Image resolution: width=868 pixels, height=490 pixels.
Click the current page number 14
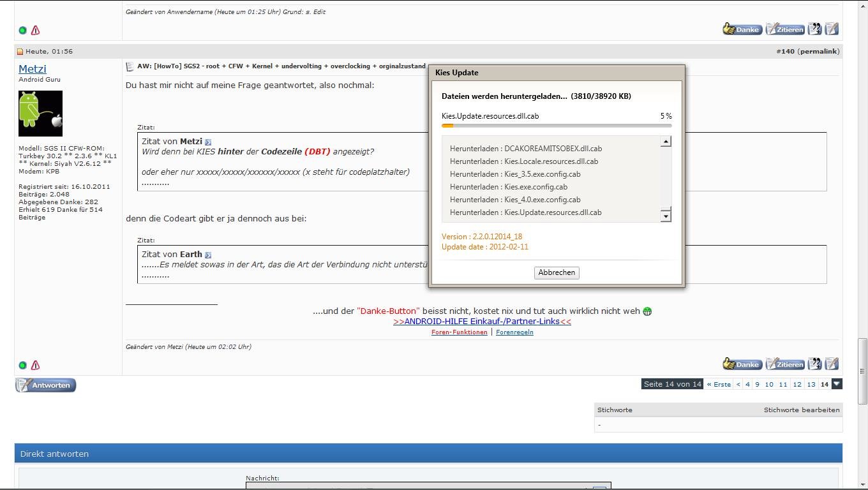[825, 384]
